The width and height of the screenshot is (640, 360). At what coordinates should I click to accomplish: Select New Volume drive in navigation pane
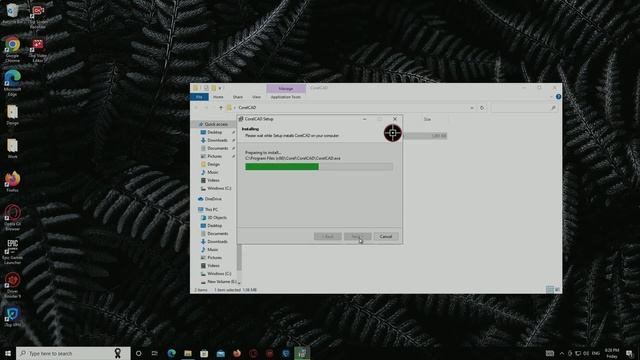222,282
